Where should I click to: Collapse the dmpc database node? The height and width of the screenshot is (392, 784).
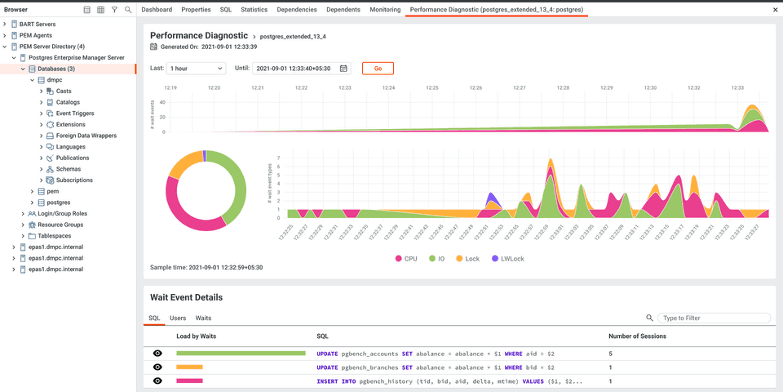click(x=32, y=80)
